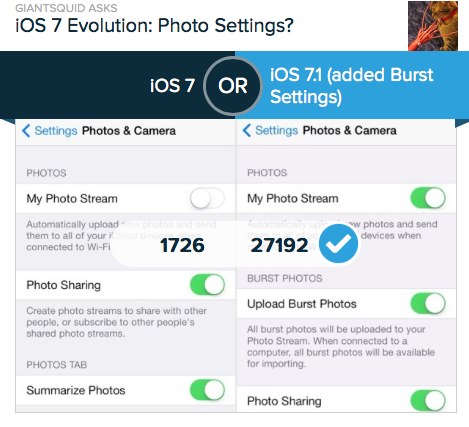Click Settings back link in right panel
The height and width of the screenshot is (427, 469).
click(x=276, y=131)
